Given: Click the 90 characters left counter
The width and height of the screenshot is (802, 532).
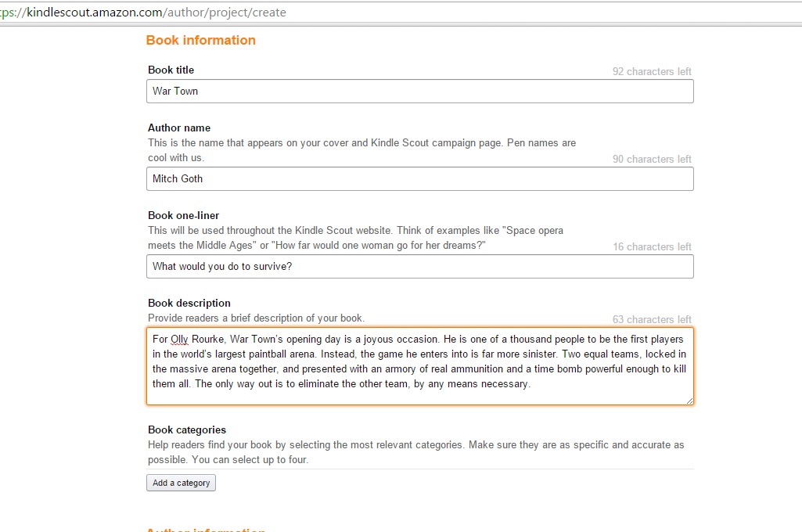Looking at the screenshot, I should pyautogui.click(x=652, y=160).
